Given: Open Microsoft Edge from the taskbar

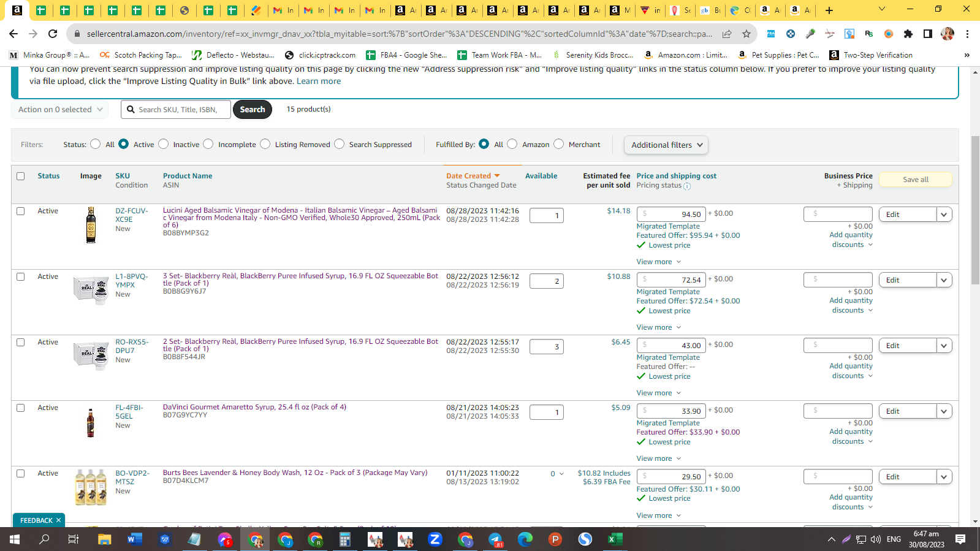Looking at the screenshot, I should point(525,539).
